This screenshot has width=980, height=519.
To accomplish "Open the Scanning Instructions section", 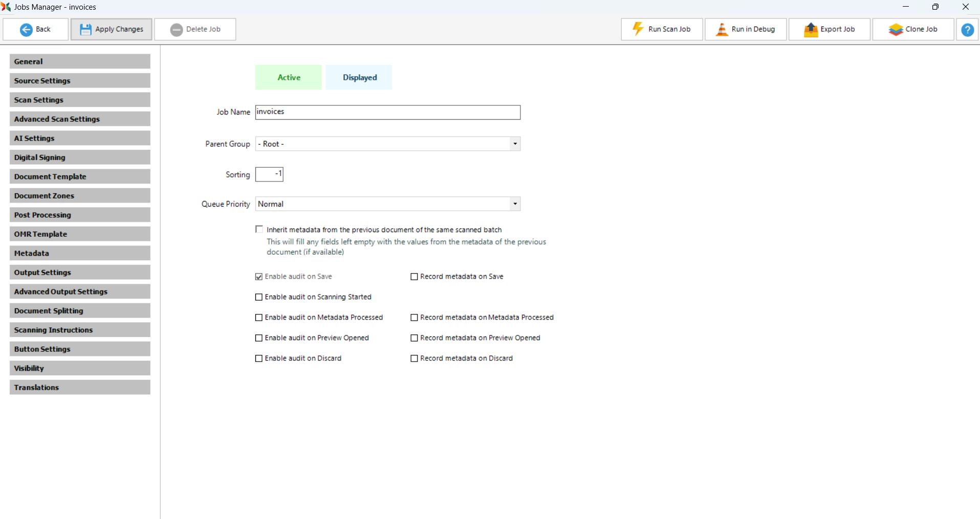I will (x=80, y=330).
